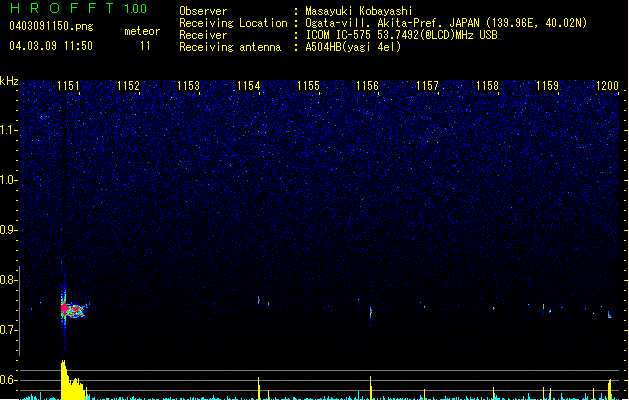Click the 1159 time marker

click(547, 86)
